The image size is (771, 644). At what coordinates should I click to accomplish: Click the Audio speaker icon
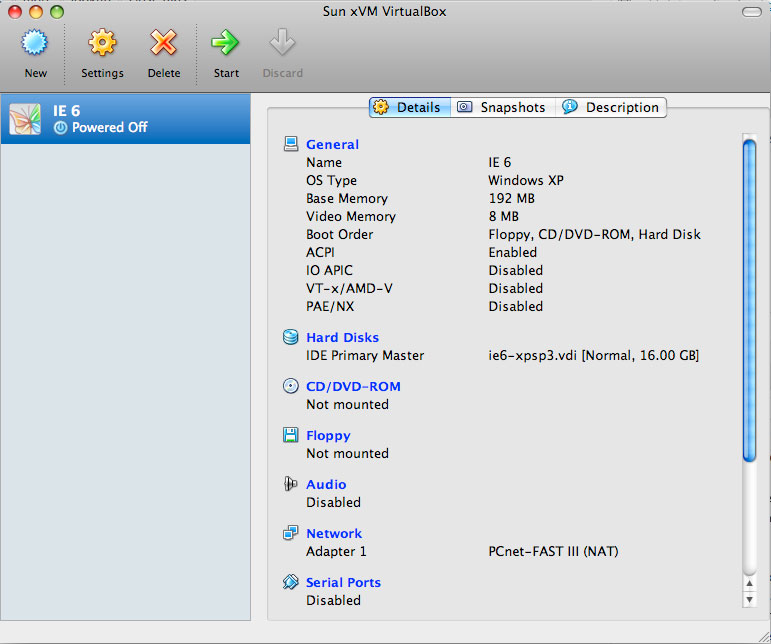(x=291, y=484)
